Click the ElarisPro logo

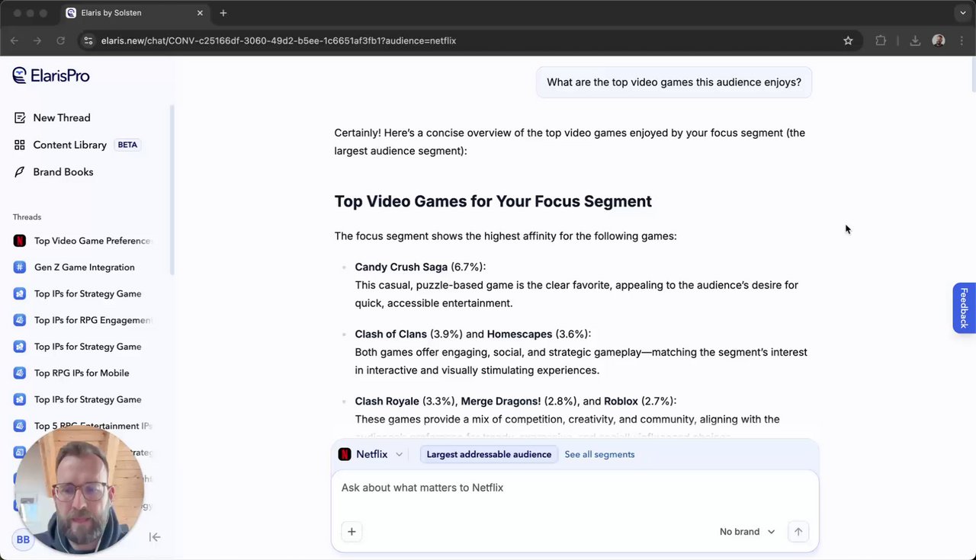click(x=51, y=75)
